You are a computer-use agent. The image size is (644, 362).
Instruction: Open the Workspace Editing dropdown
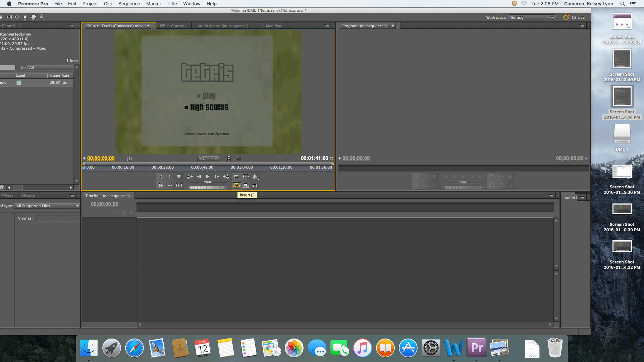tap(532, 17)
